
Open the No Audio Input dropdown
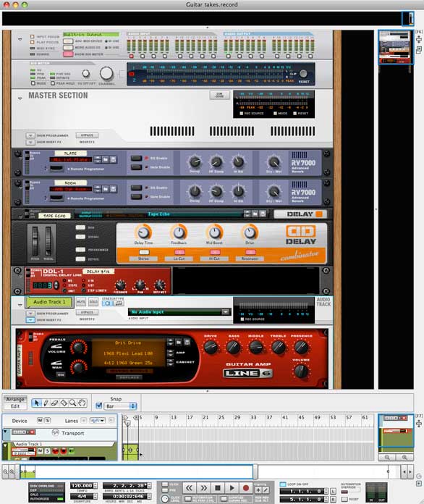pos(226,312)
